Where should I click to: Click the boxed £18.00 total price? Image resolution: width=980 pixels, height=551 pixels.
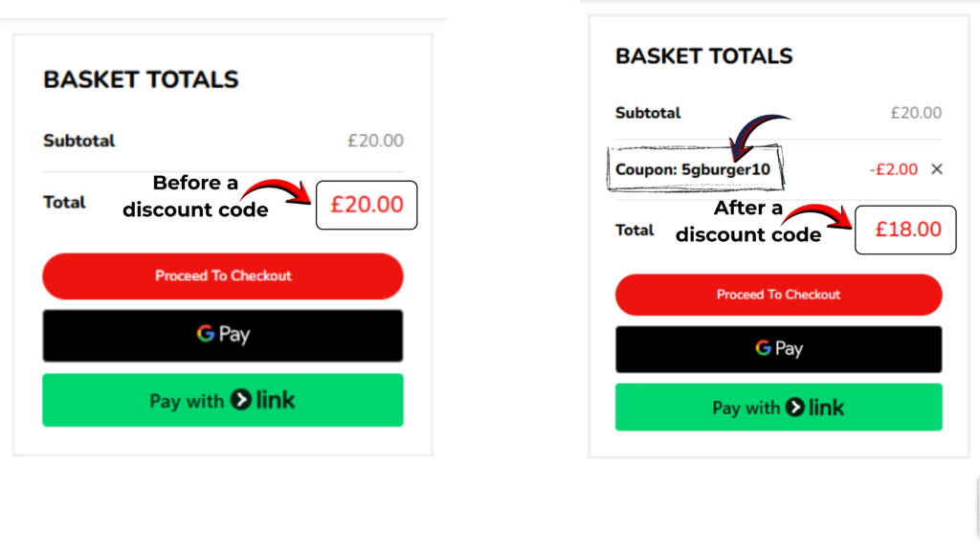[905, 230]
